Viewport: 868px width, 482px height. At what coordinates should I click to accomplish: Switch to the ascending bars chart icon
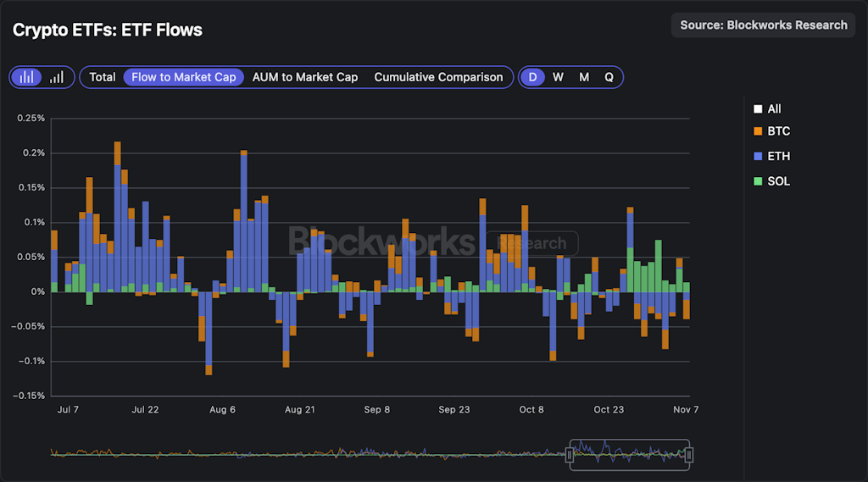[57, 77]
